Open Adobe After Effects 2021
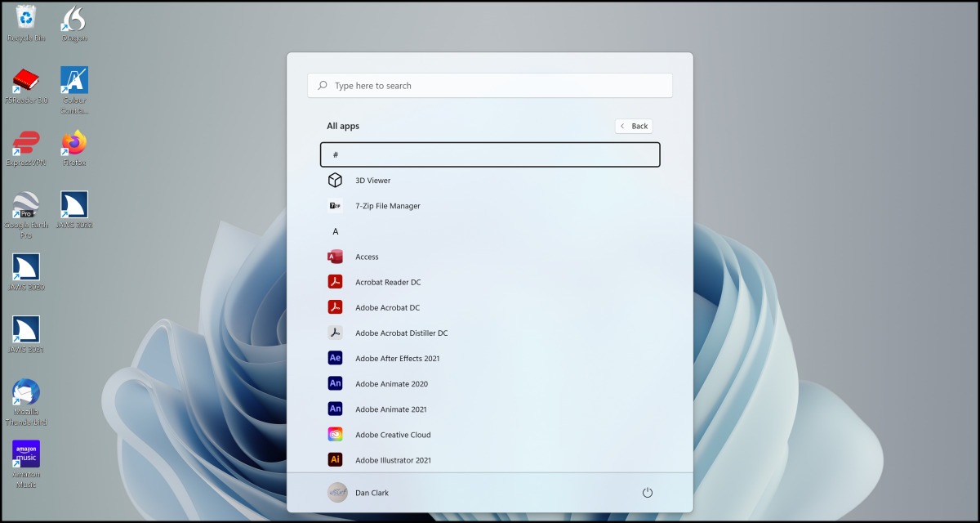 click(x=397, y=358)
